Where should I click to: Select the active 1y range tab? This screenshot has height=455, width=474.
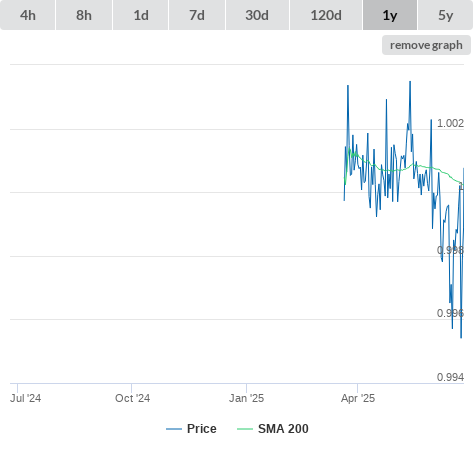(x=390, y=15)
